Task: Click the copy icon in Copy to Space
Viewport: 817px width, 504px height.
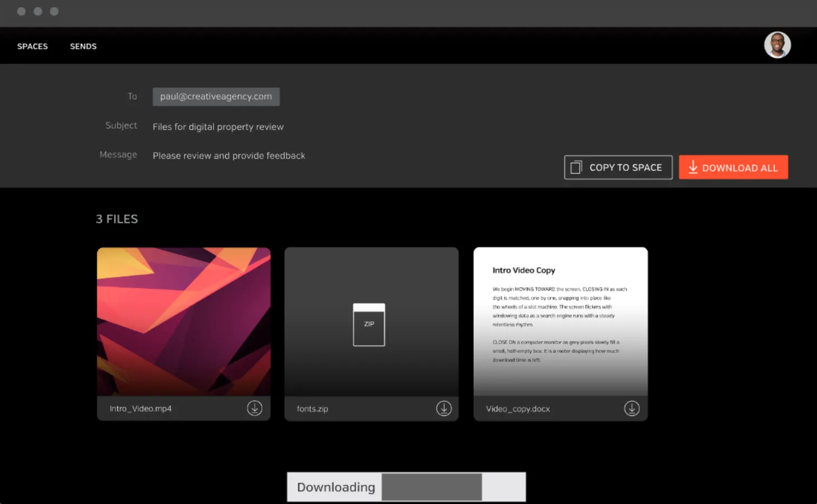Action: coord(576,167)
